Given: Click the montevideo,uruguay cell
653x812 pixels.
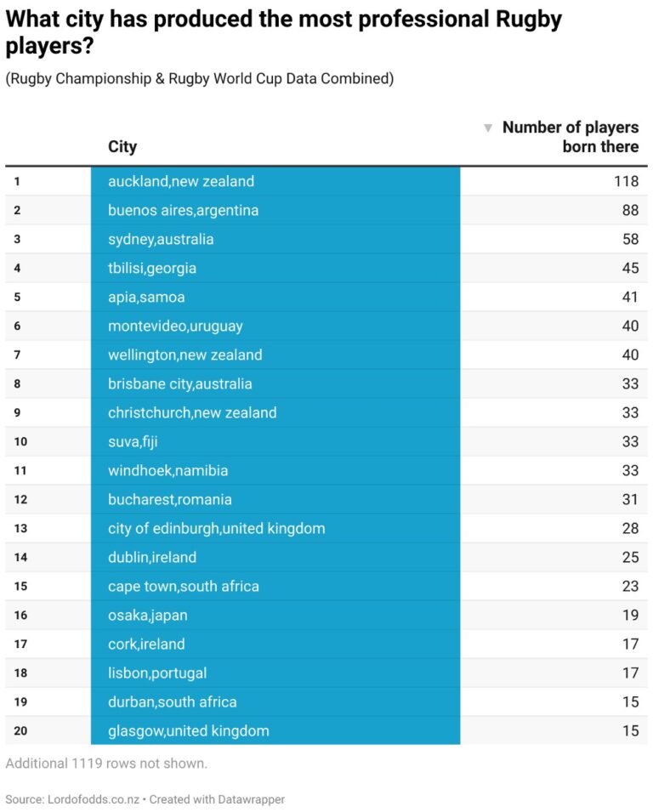Looking at the screenshot, I should 175,326.
